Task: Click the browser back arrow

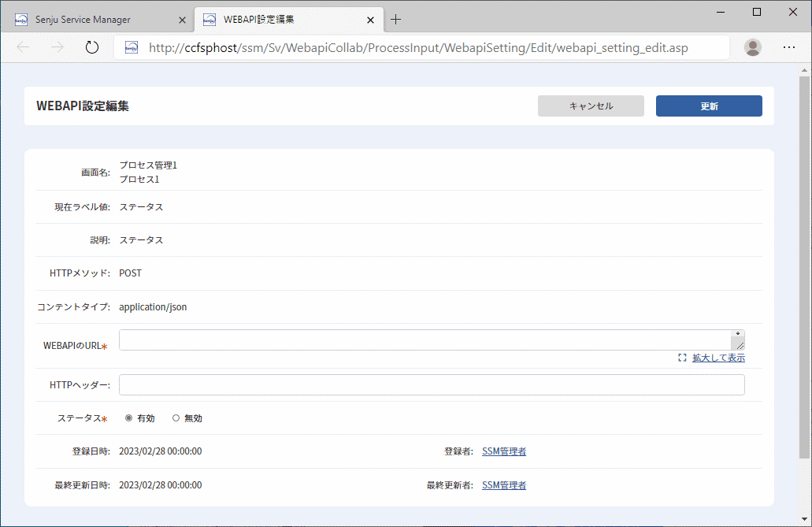Action: point(24,47)
